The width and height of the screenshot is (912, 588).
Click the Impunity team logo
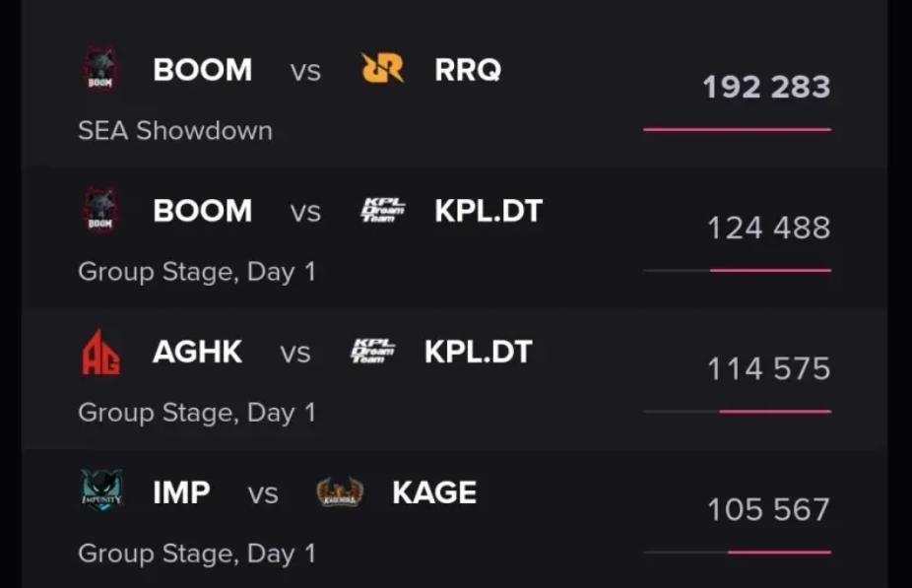pyautogui.click(x=101, y=492)
